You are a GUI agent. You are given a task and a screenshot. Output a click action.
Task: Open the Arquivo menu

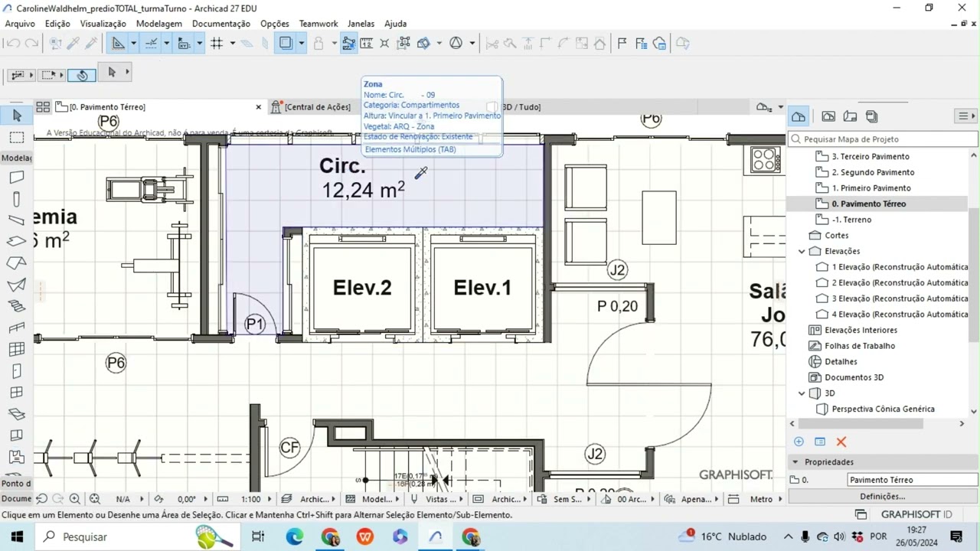click(x=20, y=24)
